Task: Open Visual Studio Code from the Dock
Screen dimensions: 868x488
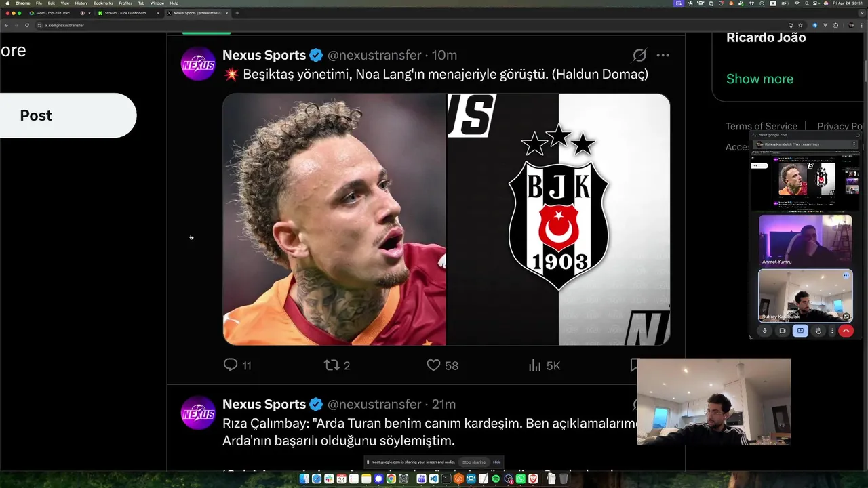Action: coord(433,479)
